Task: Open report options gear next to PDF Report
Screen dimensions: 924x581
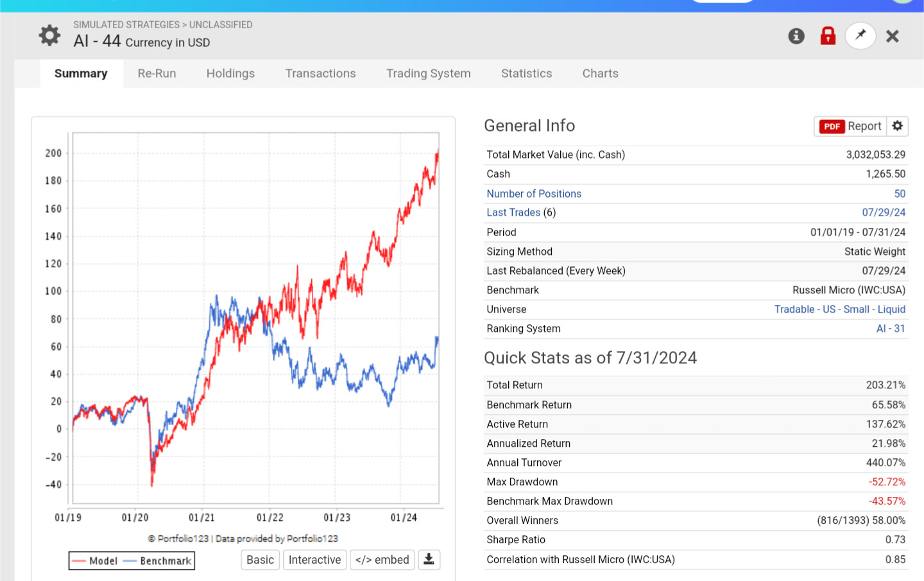Action: pos(898,126)
